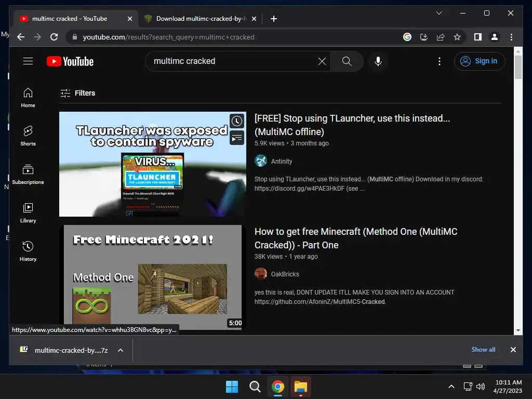This screenshot has width=532, height=399.
Task: Click the install app icon in address bar
Action: click(424, 37)
